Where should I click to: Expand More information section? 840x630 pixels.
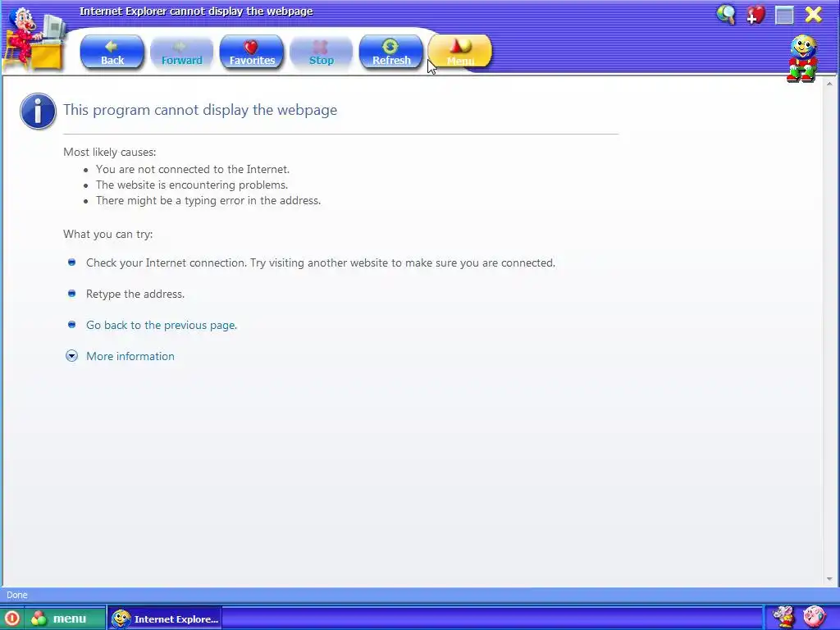(130, 356)
